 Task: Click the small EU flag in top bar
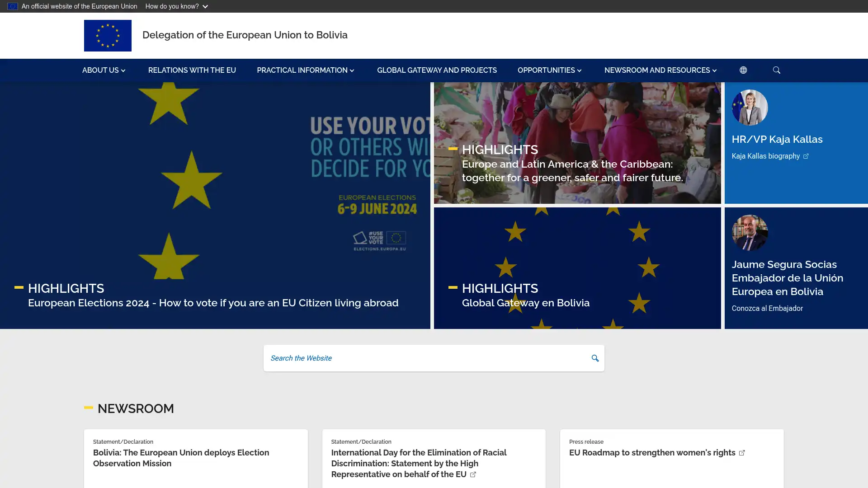[x=12, y=6]
